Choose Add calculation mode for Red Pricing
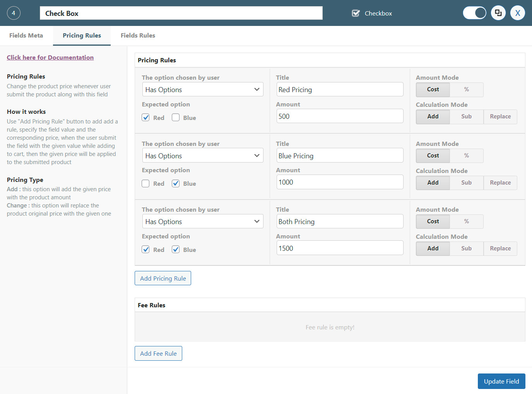Viewport: 532px width, 394px height. point(433,116)
